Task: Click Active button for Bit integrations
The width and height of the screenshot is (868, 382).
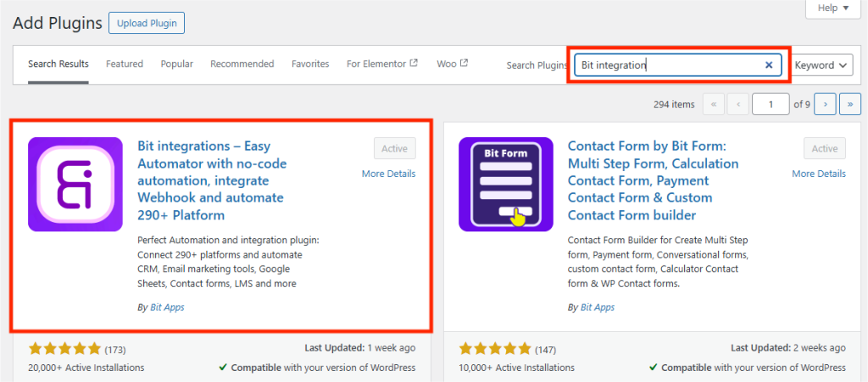Action: pos(395,148)
